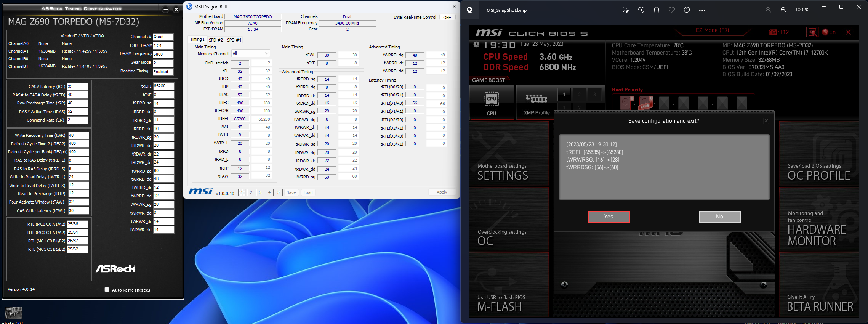This screenshot has width=868, height=324.
Task: Select profile slot 5 in MSI Dragon Ball
Action: pos(279,192)
